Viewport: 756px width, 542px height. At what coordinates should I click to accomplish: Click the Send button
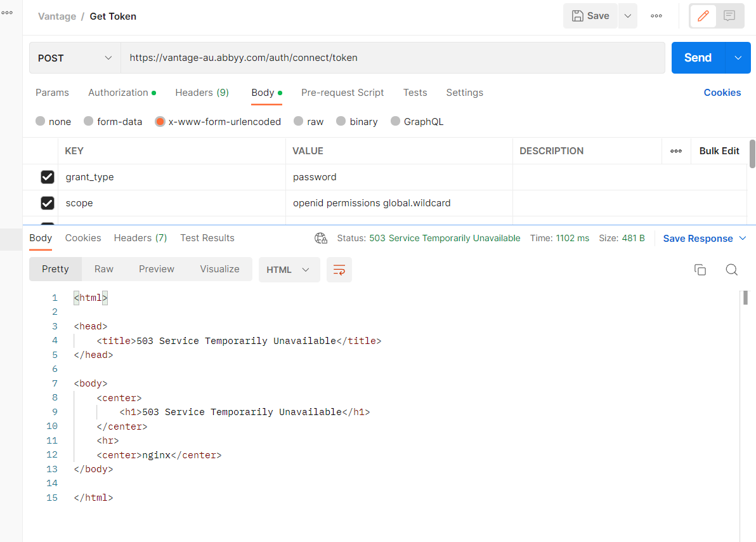pos(698,58)
